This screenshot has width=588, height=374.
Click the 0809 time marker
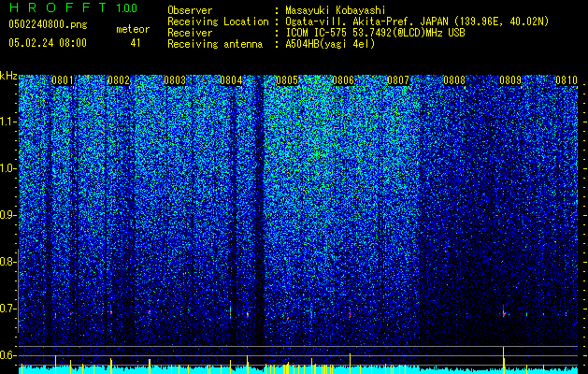[x=510, y=80]
